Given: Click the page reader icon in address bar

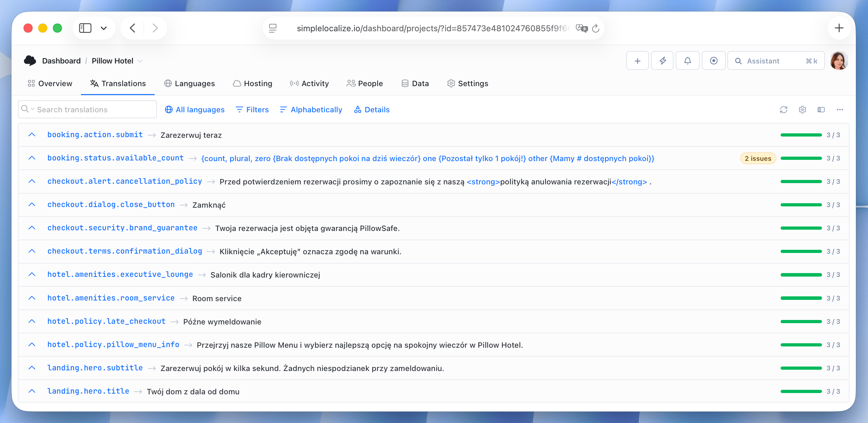Looking at the screenshot, I should tap(273, 28).
